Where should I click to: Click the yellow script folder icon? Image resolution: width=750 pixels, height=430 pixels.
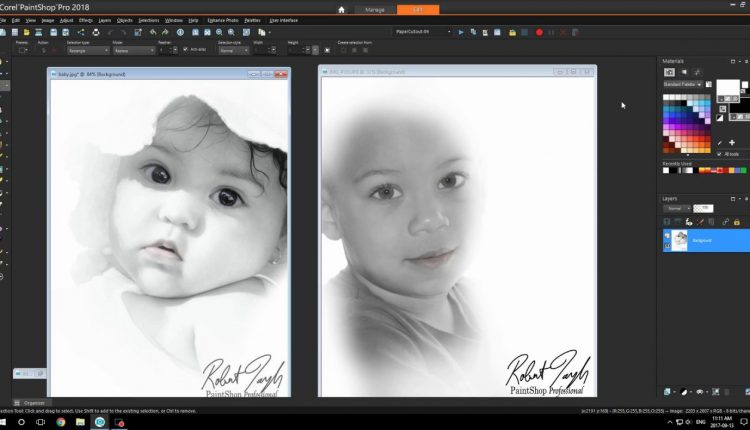[x=512, y=33]
